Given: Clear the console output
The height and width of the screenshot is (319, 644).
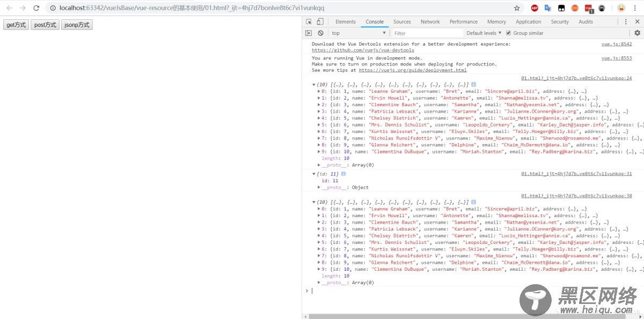Looking at the screenshot, I should click(320, 33).
